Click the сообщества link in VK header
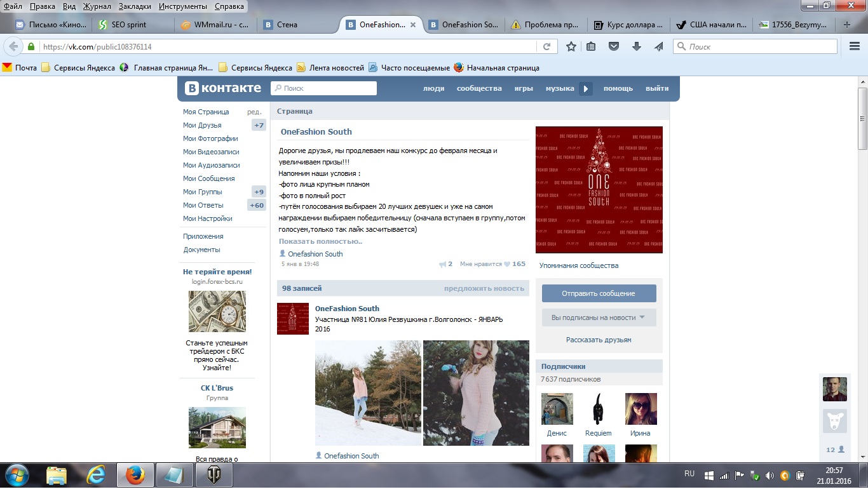 (x=479, y=88)
